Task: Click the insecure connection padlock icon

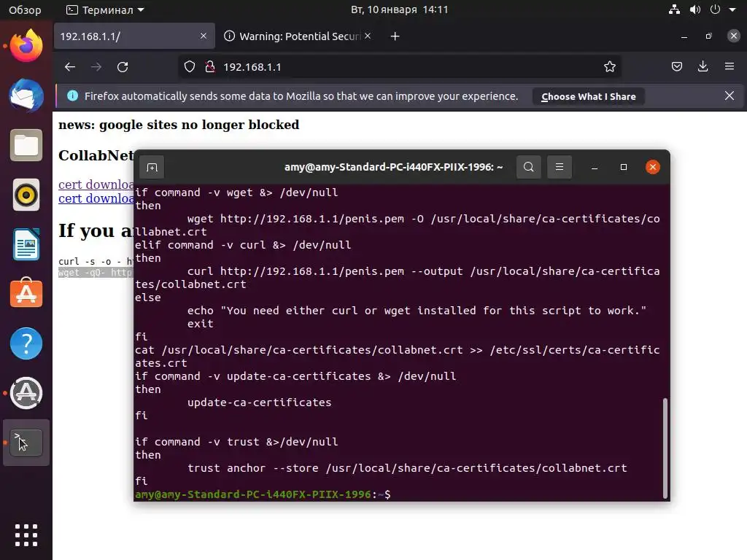Action: click(x=209, y=67)
